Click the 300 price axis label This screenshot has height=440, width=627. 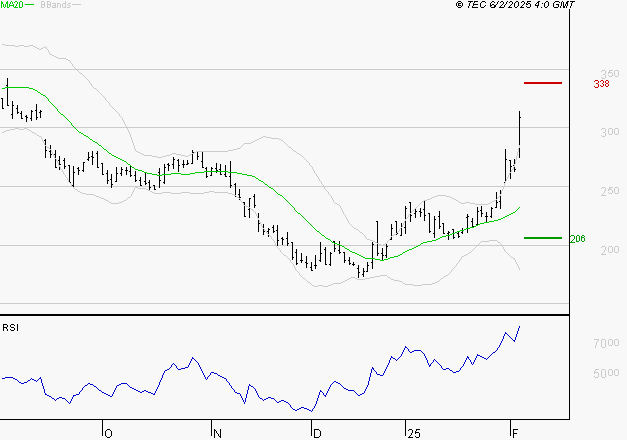point(609,132)
